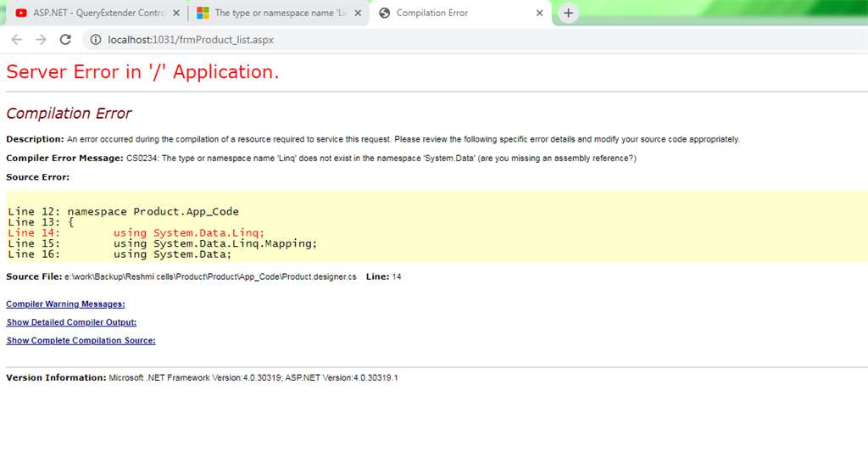The height and width of the screenshot is (452, 868).
Task: Focus the address bar showing localhost:1031
Action: (x=476, y=40)
